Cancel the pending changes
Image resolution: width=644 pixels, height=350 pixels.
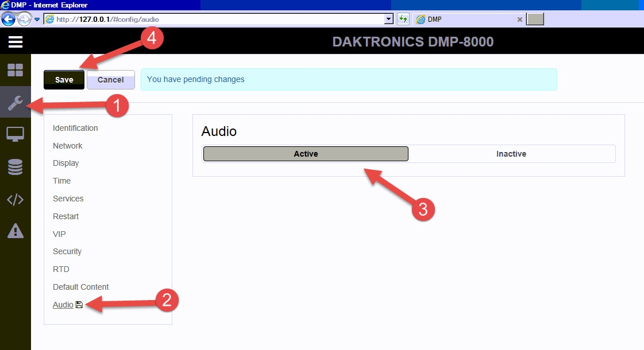pos(110,80)
